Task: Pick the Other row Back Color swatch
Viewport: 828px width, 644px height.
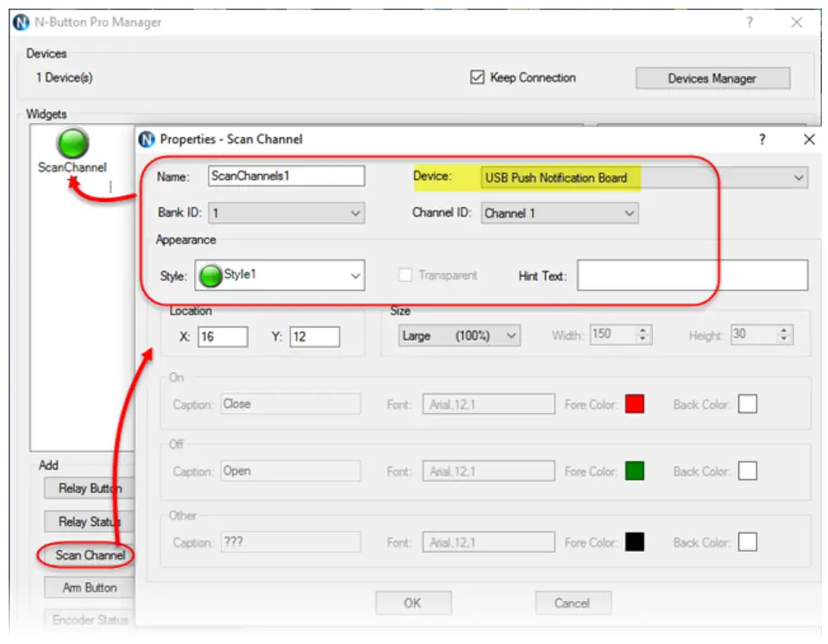Action: pos(747,541)
